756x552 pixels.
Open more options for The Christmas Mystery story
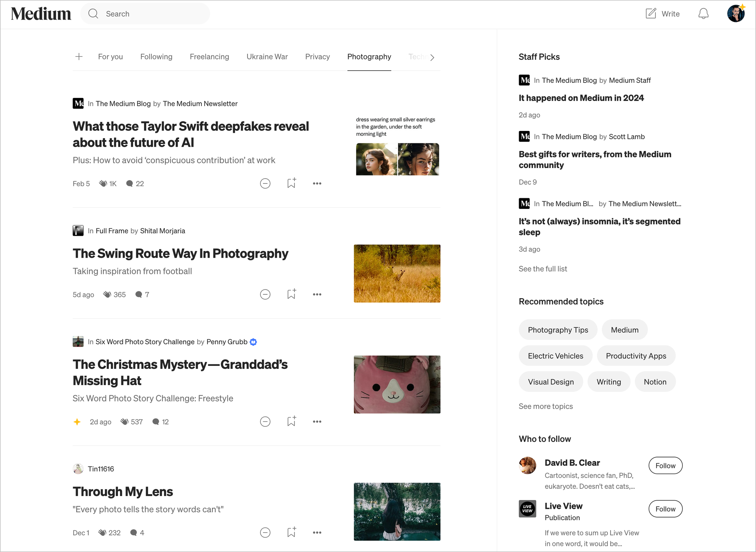[317, 421]
